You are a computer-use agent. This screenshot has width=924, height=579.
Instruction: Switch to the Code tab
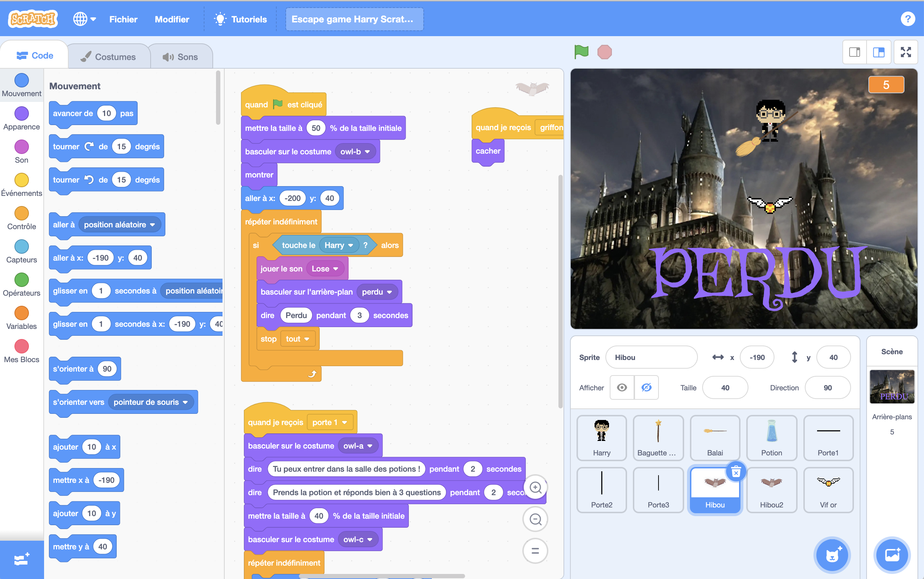(34, 56)
